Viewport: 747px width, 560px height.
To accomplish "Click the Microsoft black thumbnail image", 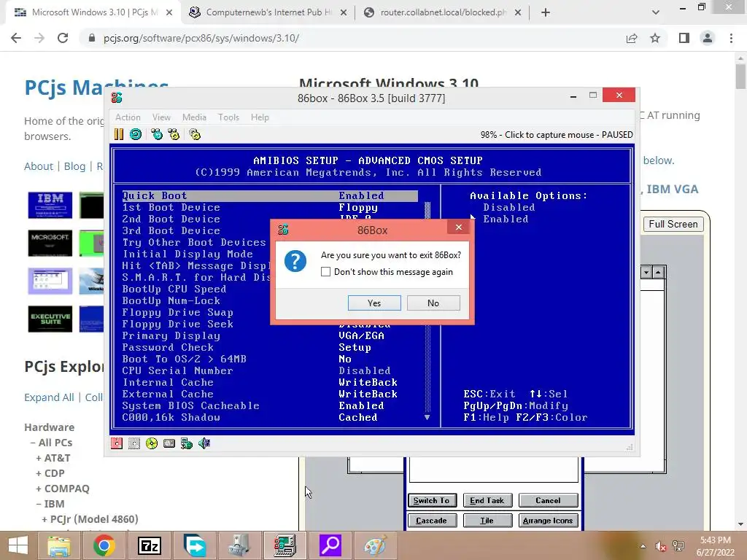I will click(50, 243).
